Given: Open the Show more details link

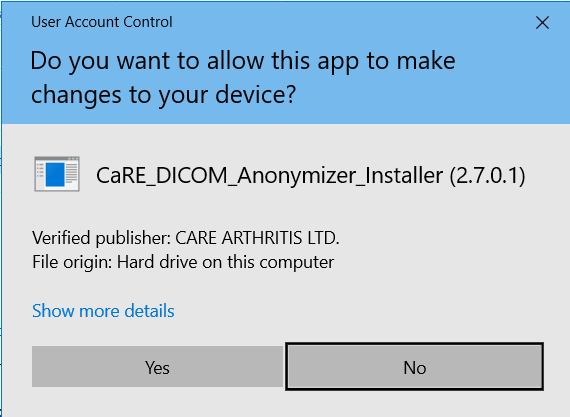Looking at the screenshot, I should [x=103, y=311].
